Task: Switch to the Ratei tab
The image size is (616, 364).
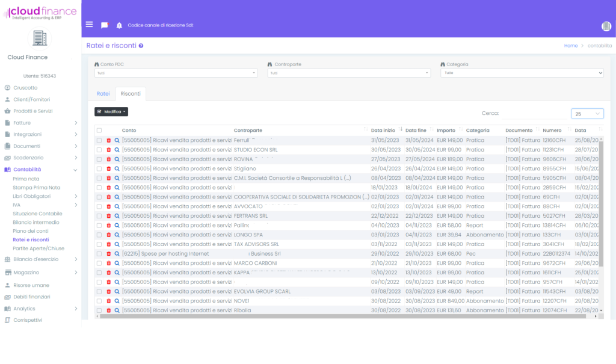Action: click(x=103, y=93)
